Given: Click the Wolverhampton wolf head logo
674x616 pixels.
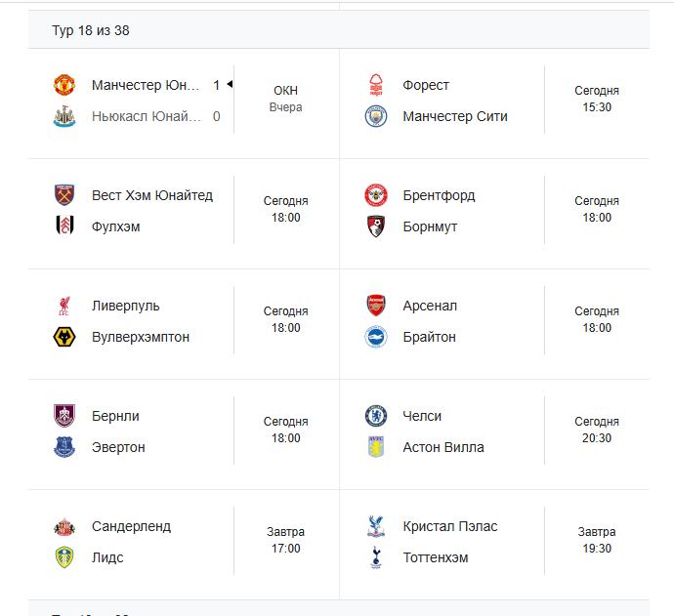Looking at the screenshot, I should pos(64,337).
